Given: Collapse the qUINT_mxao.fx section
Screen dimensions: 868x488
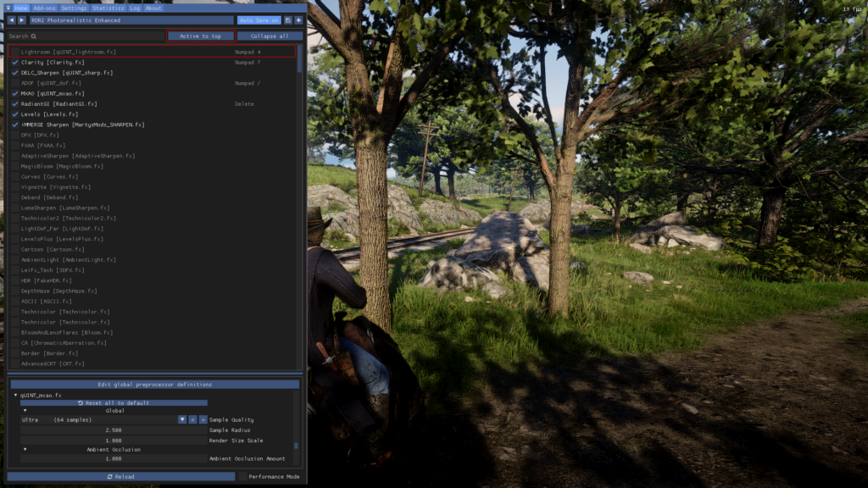Looking at the screenshot, I should pyautogui.click(x=15, y=396).
